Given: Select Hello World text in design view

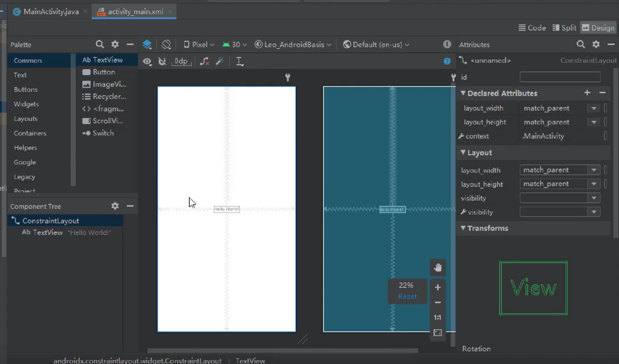Looking at the screenshot, I should click(227, 209).
